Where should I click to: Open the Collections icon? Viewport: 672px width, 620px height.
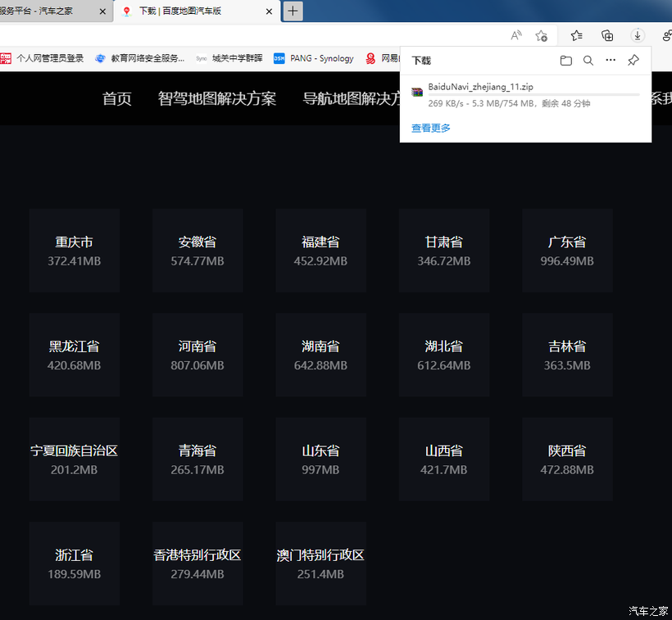coord(607,35)
